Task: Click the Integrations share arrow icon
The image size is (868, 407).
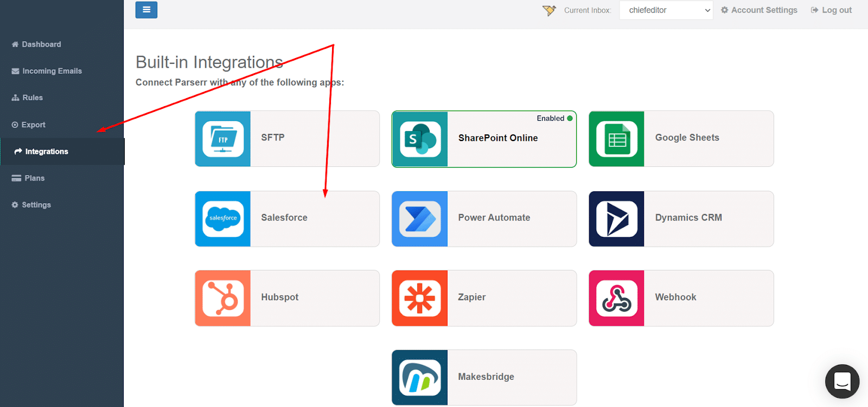Action: click(x=18, y=151)
